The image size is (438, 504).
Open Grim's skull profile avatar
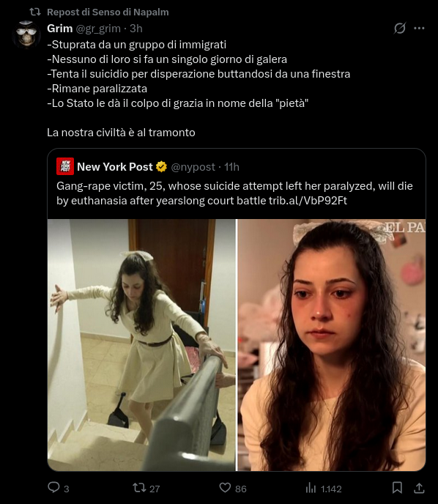(x=26, y=34)
